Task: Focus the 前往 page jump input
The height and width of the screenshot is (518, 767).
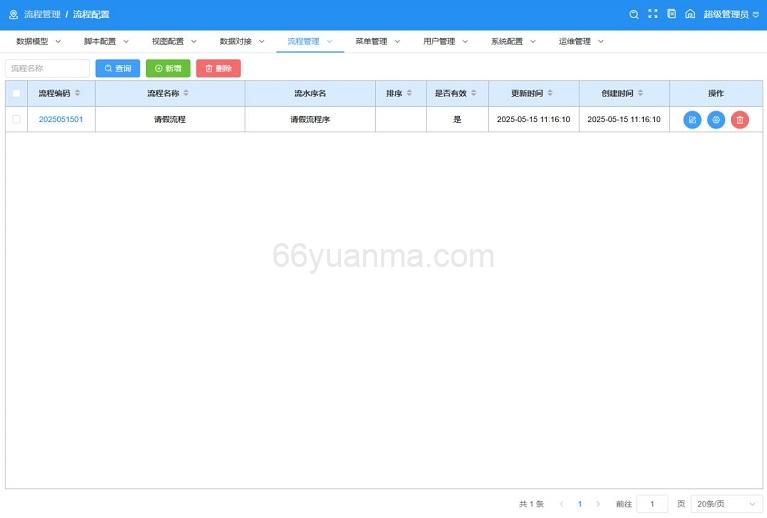Action: click(652, 504)
